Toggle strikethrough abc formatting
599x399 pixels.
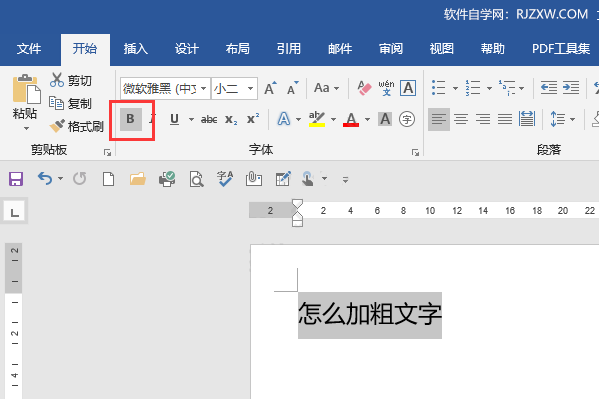point(209,119)
